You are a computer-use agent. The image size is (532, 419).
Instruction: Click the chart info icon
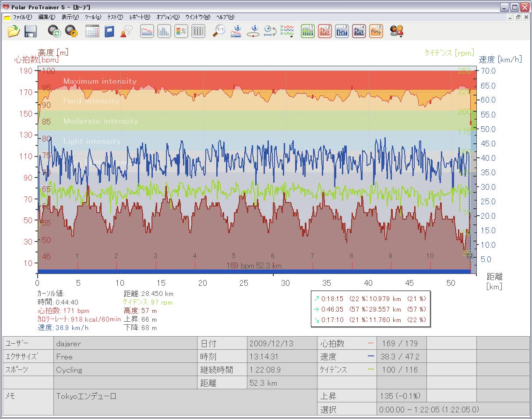(x=236, y=31)
